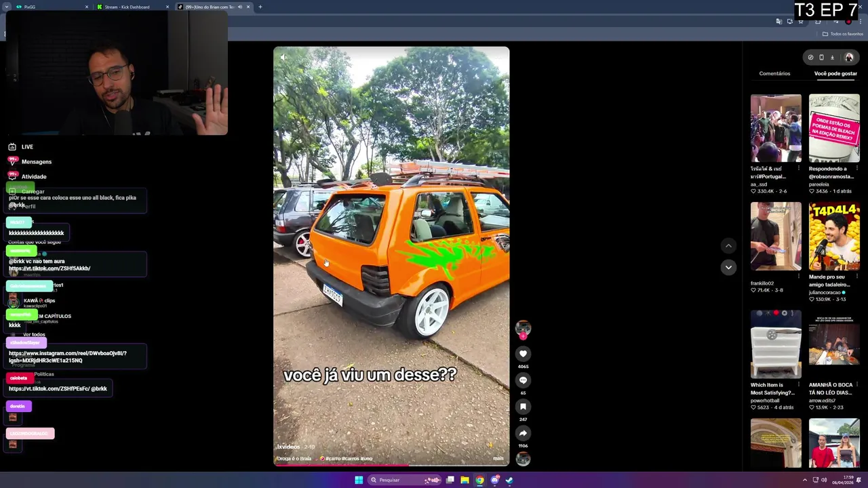
Task: Open Task View on the taskbar
Action: point(450,480)
